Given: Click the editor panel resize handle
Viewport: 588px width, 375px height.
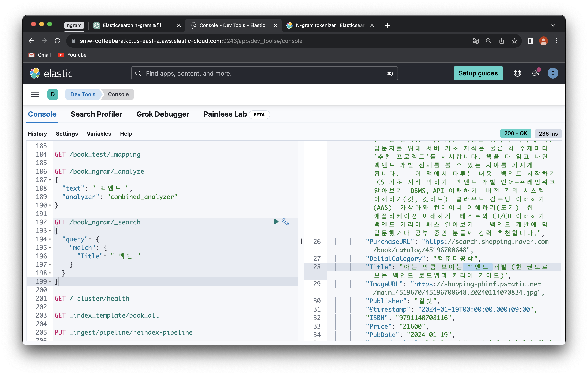Looking at the screenshot, I should click(301, 241).
